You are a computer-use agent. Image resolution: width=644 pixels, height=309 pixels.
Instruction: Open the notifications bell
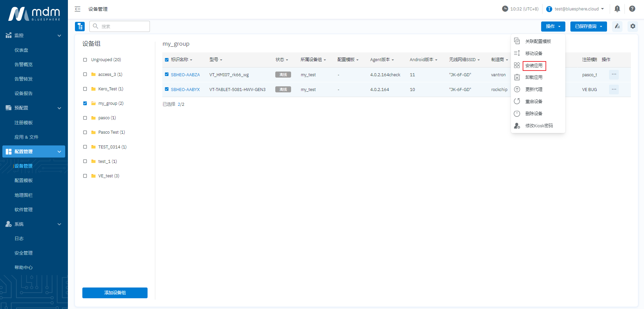[617, 9]
